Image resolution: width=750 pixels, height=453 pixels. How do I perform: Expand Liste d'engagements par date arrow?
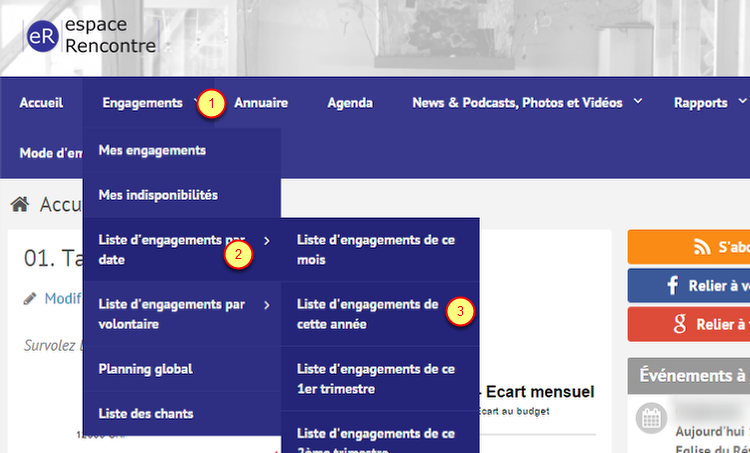click(x=267, y=241)
